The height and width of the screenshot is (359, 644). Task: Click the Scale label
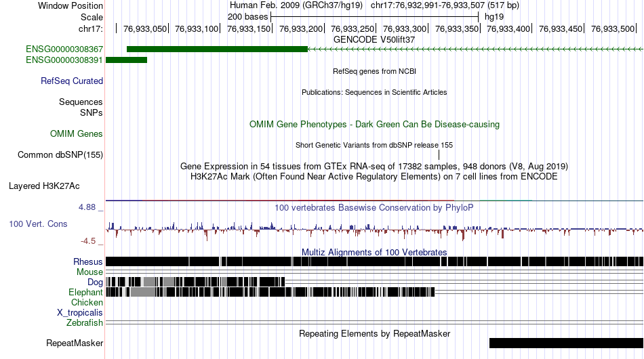tap(92, 17)
